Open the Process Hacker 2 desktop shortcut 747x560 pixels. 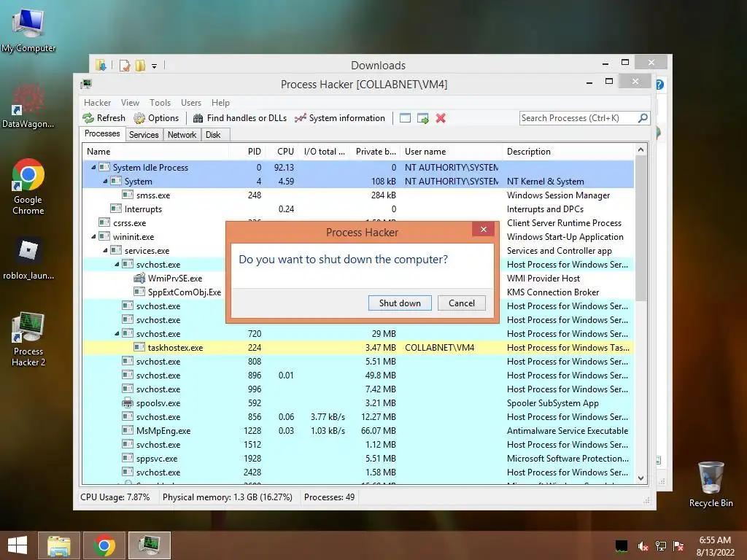coord(28,340)
